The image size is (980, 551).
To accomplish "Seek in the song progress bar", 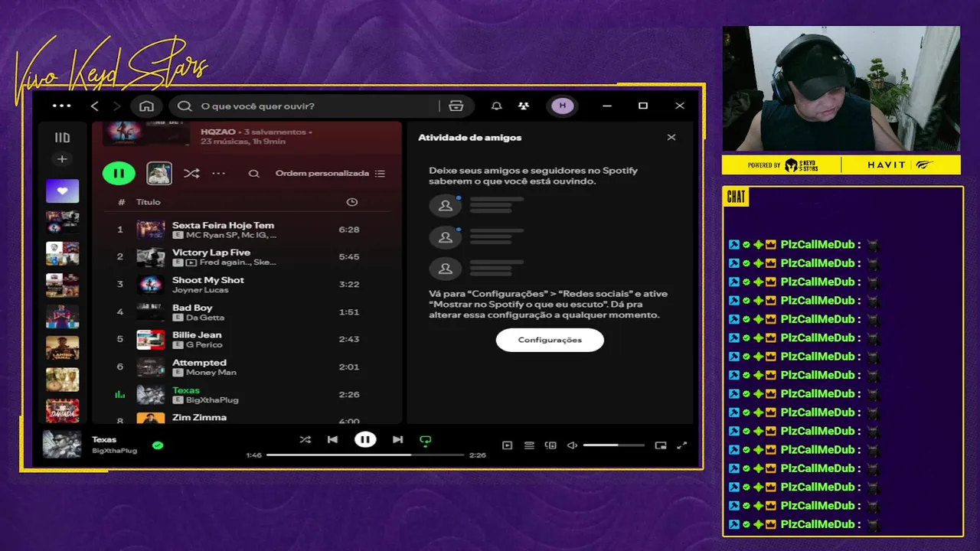I will point(365,455).
